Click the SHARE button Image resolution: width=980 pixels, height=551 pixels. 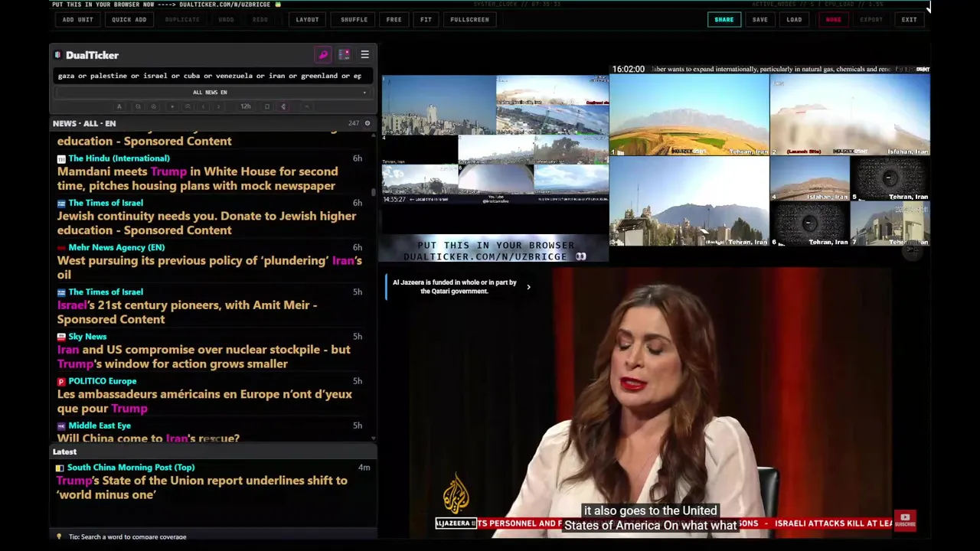(x=724, y=19)
